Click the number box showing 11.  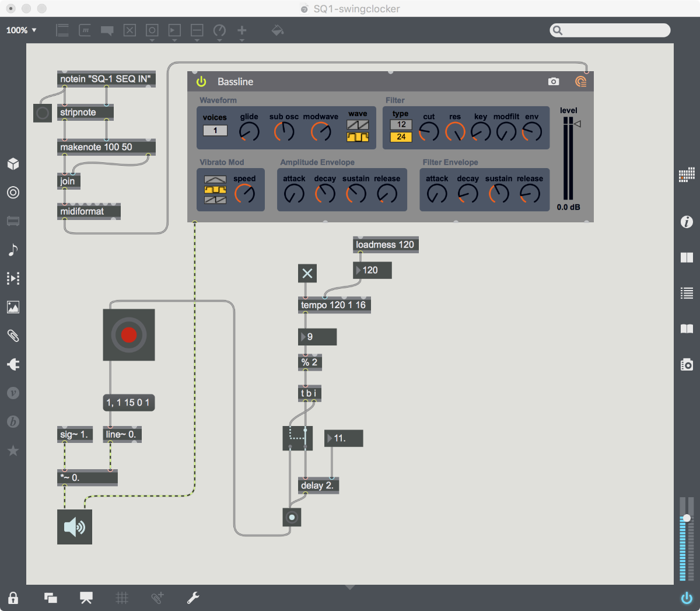click(344, 438)
